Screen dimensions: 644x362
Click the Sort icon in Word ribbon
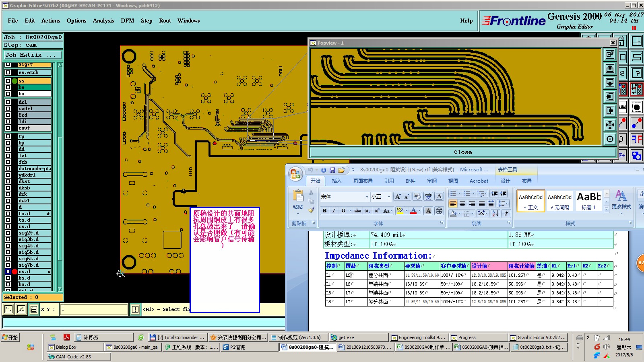(495, 213)
